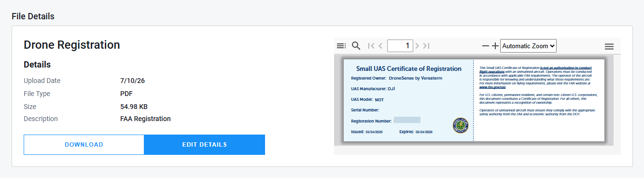Click the "Small UAS Certificate of Registration" heading
Viewport: 644px width, 178px height.
point(408,68)
